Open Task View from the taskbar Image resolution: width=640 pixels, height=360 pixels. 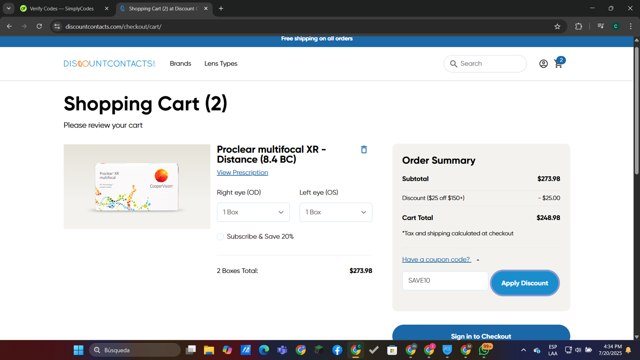tap(191, 350)
